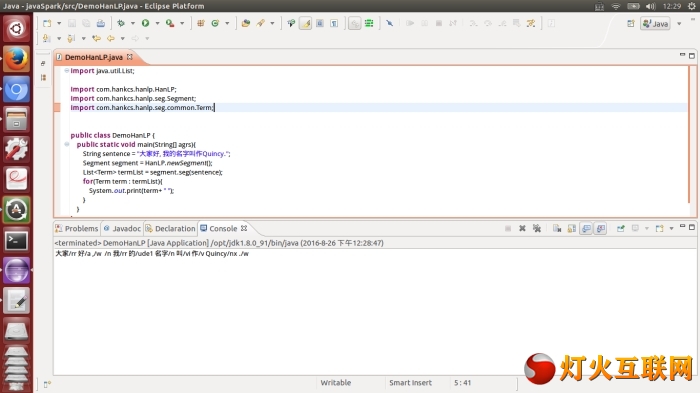The width and height of the screenshot is (700, 393).
Task: Switch to the Problems tab
Action: pyautogui.click(x=76, y=228)
